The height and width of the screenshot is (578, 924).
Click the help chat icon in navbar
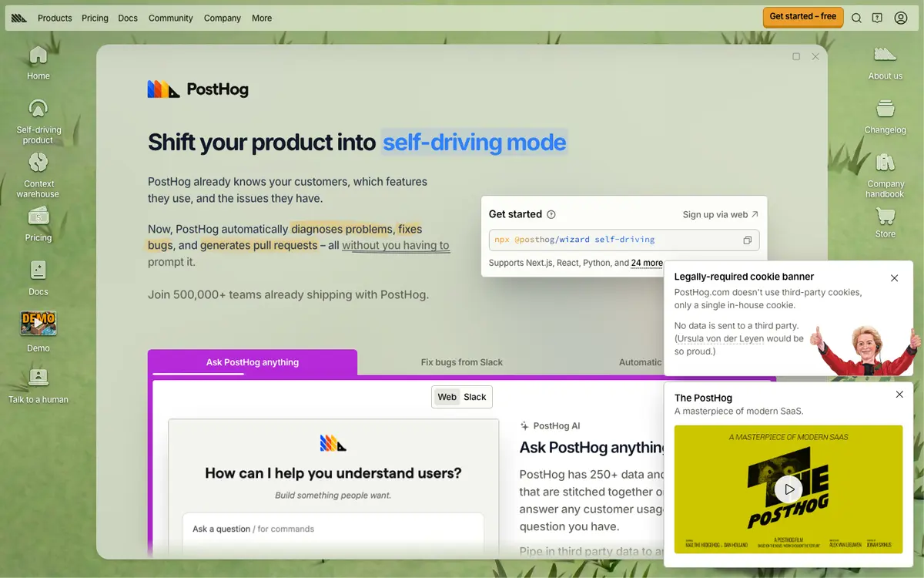[877, 18]
